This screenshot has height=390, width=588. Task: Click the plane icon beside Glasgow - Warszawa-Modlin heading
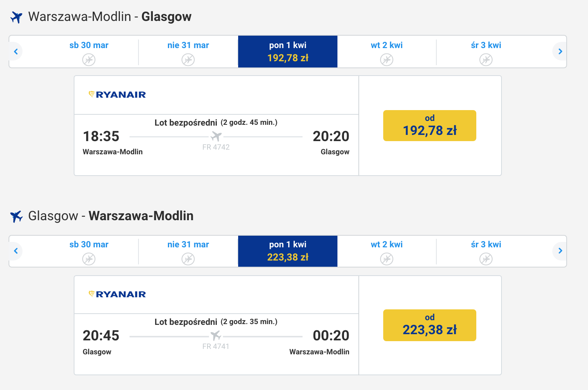(16, 216)
